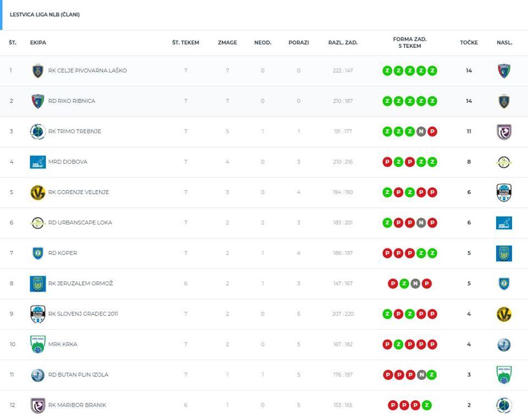Click next opponent logo in Koper row
528x420 pixels.
click(x=504, y=253)
